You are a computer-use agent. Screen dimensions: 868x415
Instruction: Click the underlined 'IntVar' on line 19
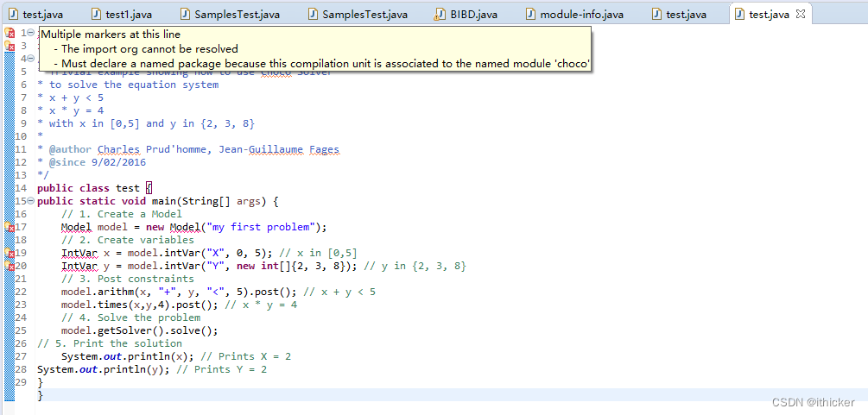click(79, 253)
